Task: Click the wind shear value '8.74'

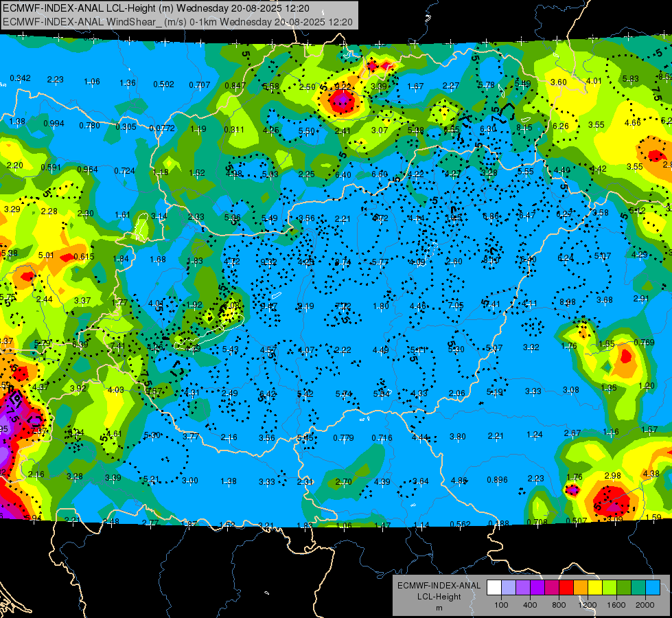Action: pyautogui.click(x=343, y=262)
